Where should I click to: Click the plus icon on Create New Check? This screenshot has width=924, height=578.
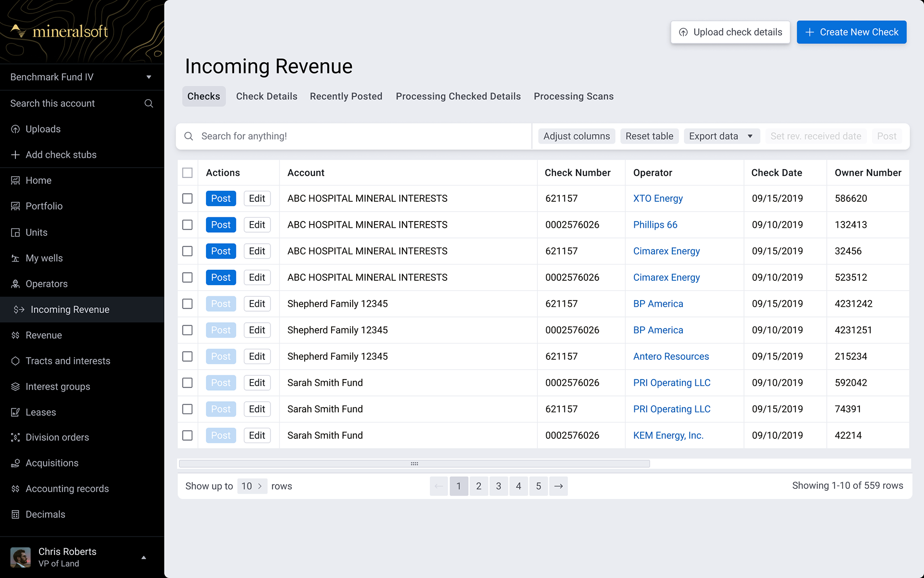810,32
